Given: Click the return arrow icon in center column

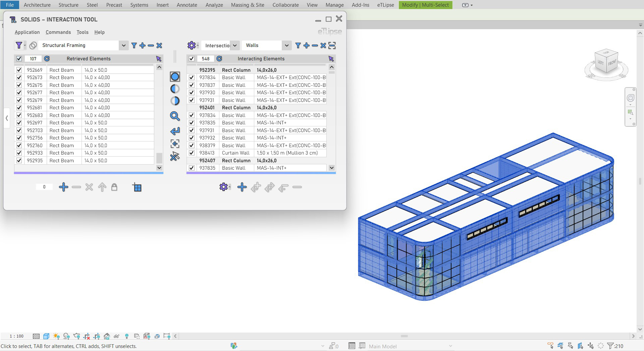Looking at the screenshot, I should (x=175, y=131).
